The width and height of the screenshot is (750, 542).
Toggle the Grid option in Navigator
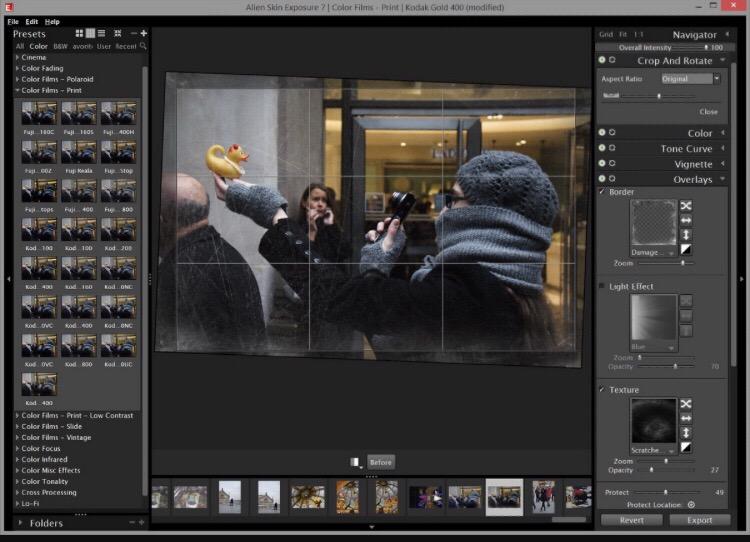click(606, 34)
